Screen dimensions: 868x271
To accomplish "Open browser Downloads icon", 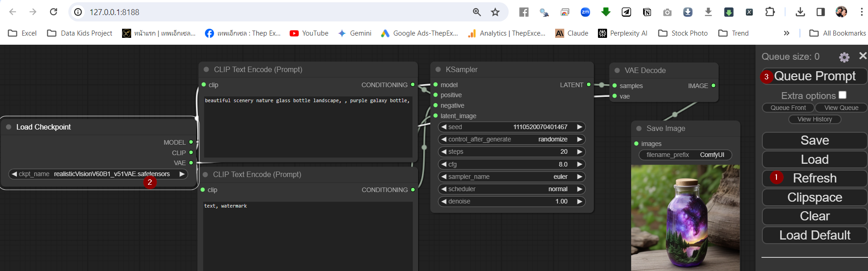I will click(x=800, y=12).
